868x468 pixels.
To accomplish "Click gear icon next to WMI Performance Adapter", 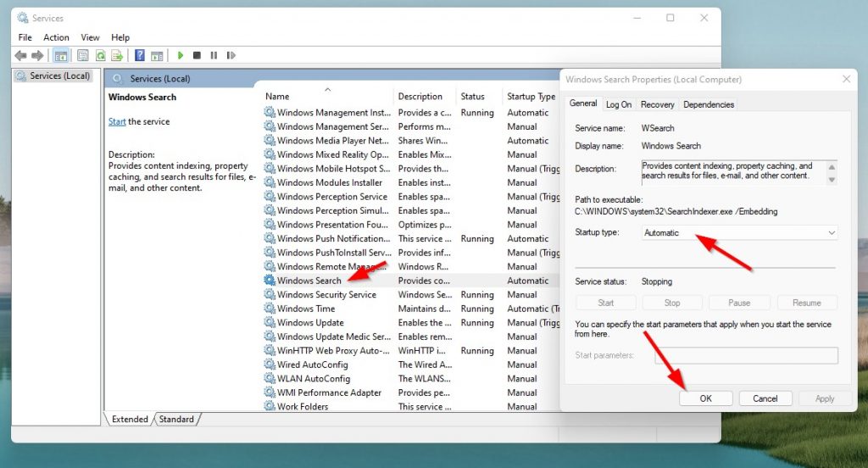I will (x=270, y=393).
